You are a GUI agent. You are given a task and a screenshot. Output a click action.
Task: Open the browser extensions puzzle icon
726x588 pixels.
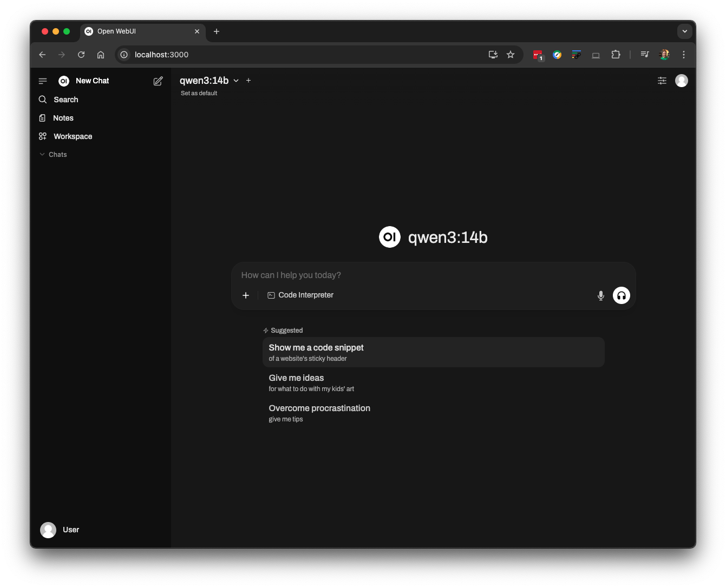coord(616,55)
